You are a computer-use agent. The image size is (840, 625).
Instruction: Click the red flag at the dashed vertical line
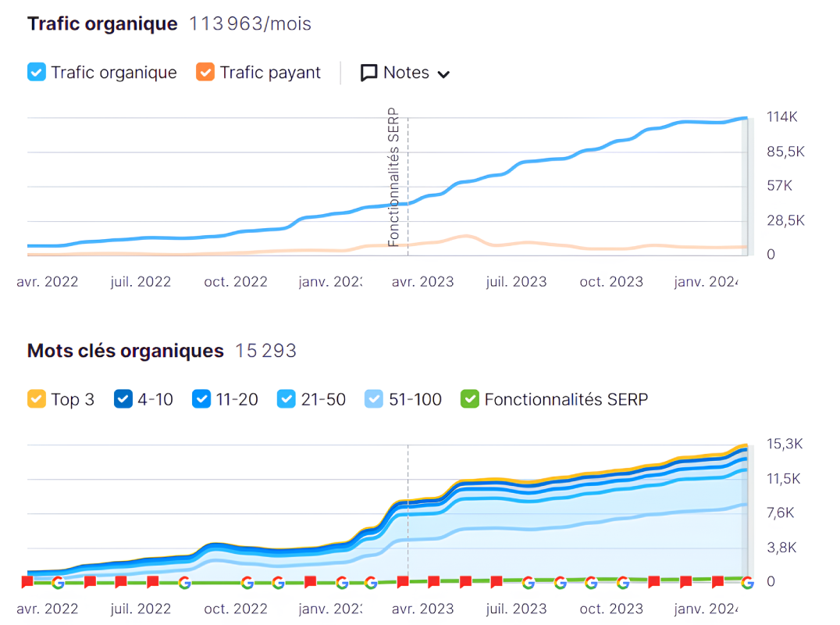click(403, 582)
